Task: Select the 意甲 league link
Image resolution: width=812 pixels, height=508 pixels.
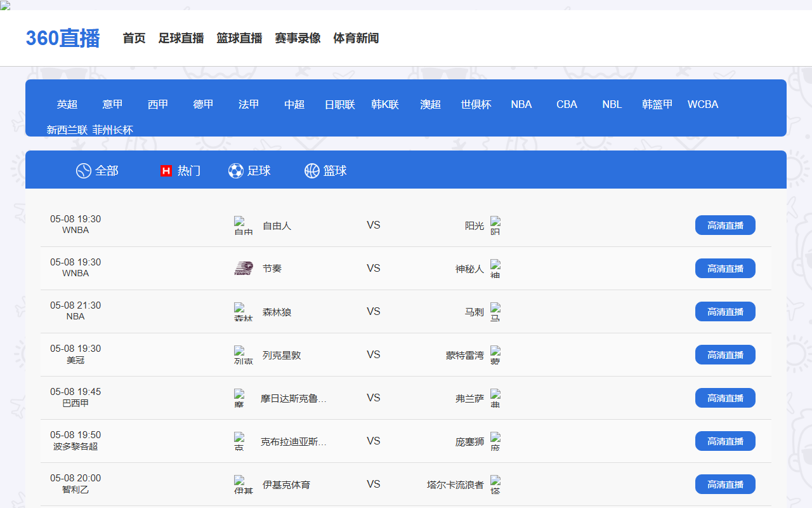Action: (x=112, y=105)
